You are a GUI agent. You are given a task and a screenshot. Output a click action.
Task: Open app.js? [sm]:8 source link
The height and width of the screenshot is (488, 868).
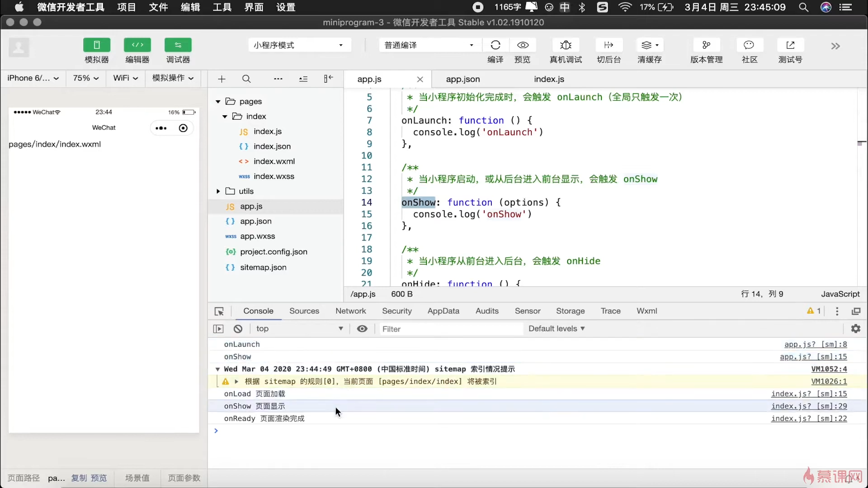[816, 344]
